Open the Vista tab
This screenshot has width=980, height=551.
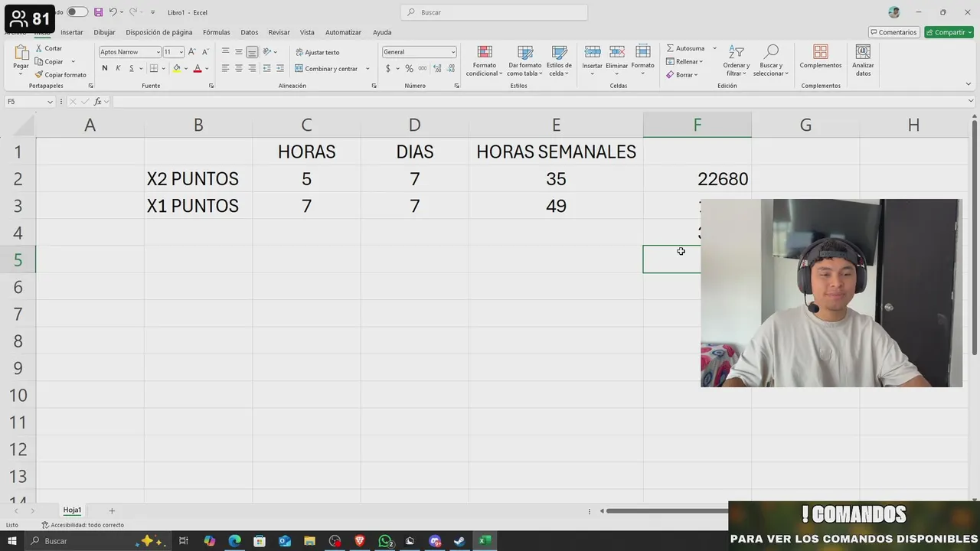pyautogui.click(x=307, y=32)
